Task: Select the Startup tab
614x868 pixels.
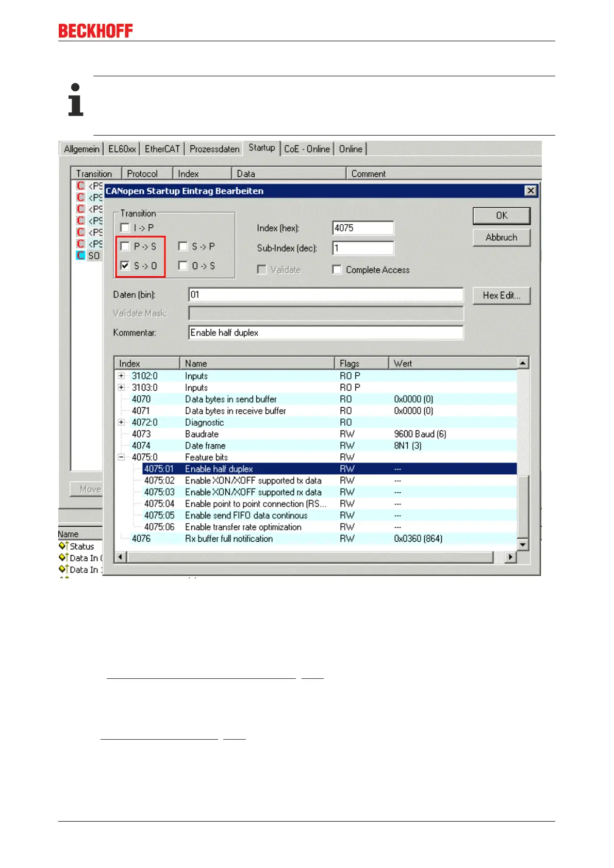Action: click(262, 148)
